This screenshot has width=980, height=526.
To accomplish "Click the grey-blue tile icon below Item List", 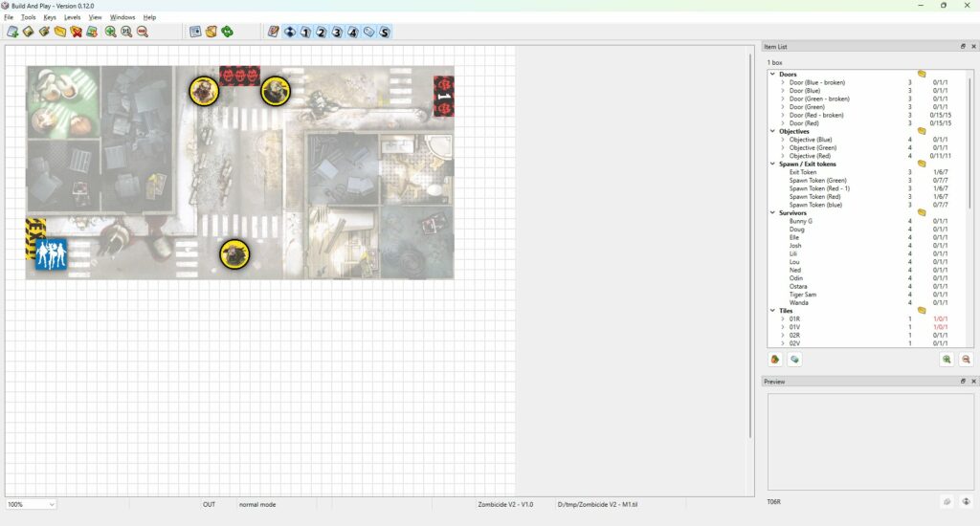I will point(794,360).
